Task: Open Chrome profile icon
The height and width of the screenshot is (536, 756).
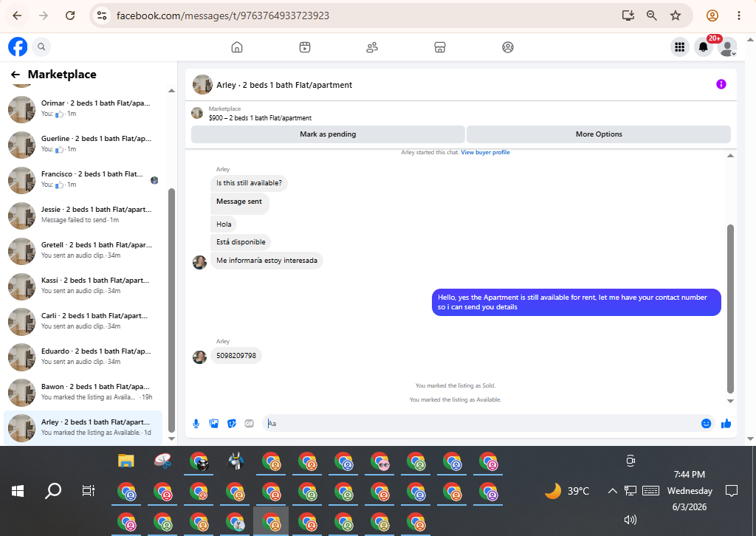Action: point(712,16)
